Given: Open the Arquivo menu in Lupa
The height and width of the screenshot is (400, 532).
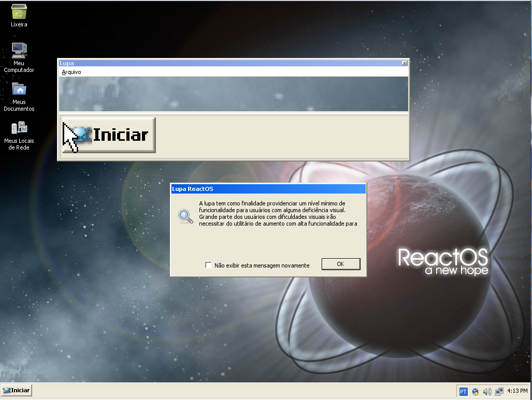Looking at the screenshot, I should point(71,72).
